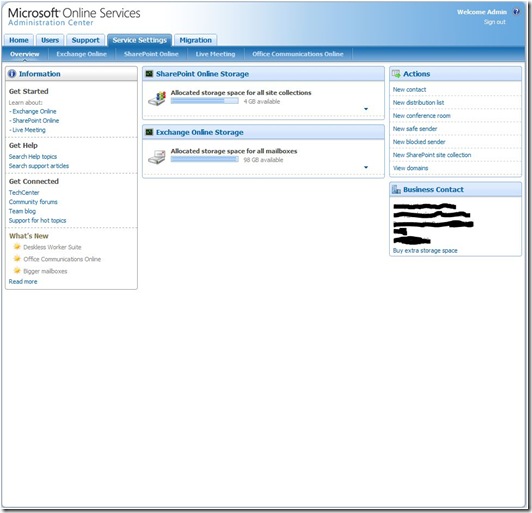Switch to the Users tab
Image resolution: width=532 pixels, height=513 pixels.
pyautogui.click(x=50, y=40)
